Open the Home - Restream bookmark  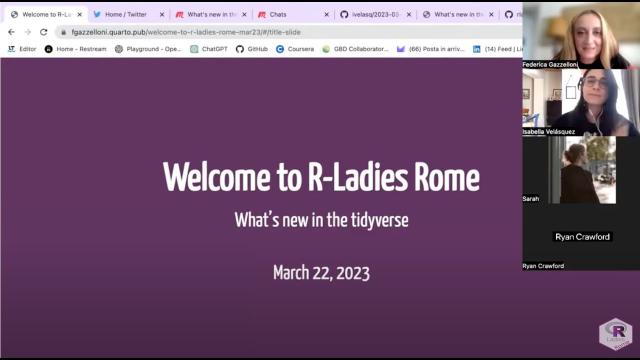click(76, 49)
